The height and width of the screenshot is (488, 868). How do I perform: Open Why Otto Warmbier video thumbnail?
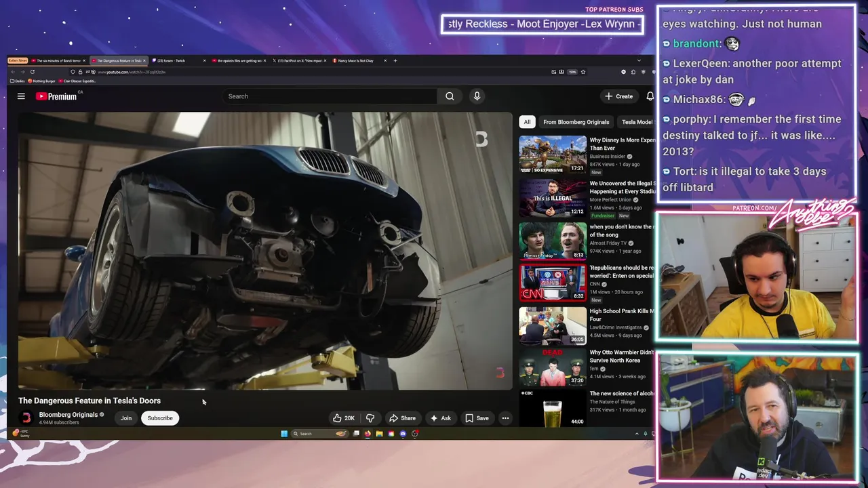click(x=553, y=368)
